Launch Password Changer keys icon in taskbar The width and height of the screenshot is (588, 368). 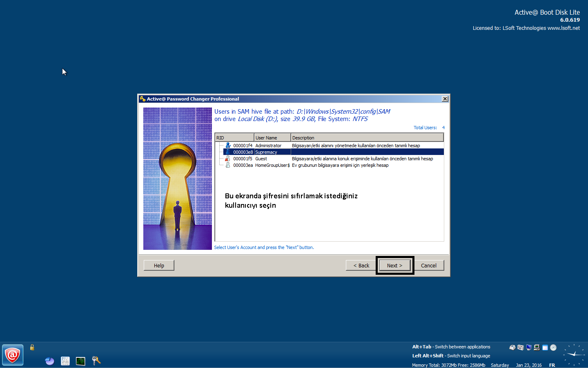pos(96,361)
